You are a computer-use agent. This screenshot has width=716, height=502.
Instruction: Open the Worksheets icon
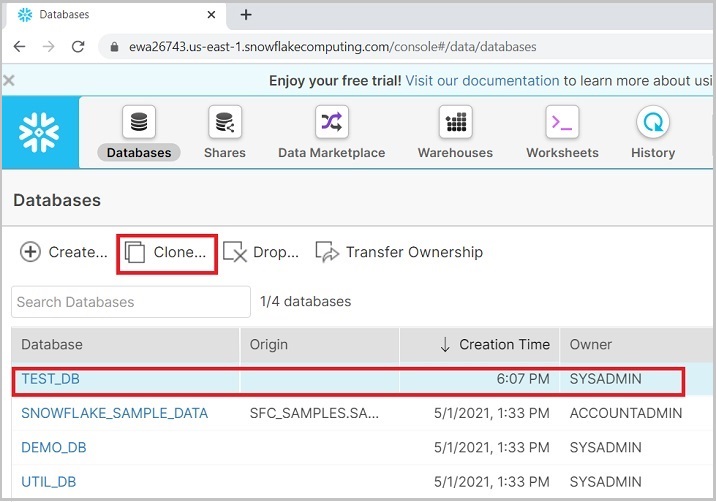tap(562, 124)
